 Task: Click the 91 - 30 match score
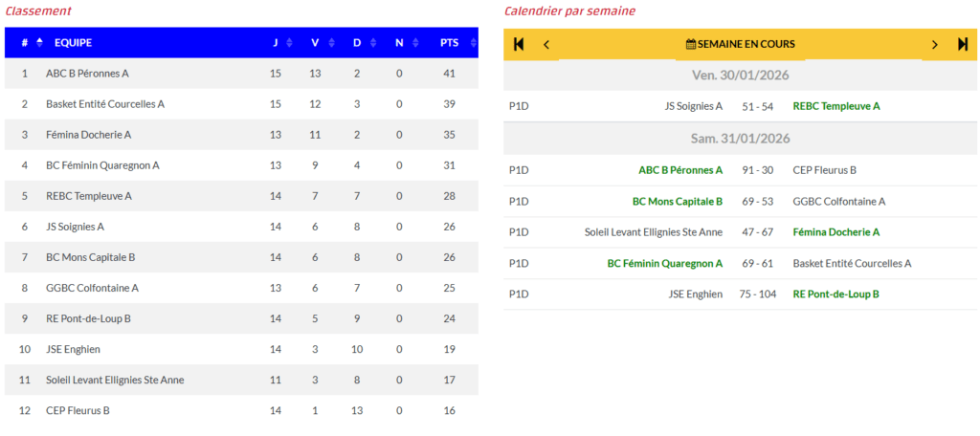757,170
